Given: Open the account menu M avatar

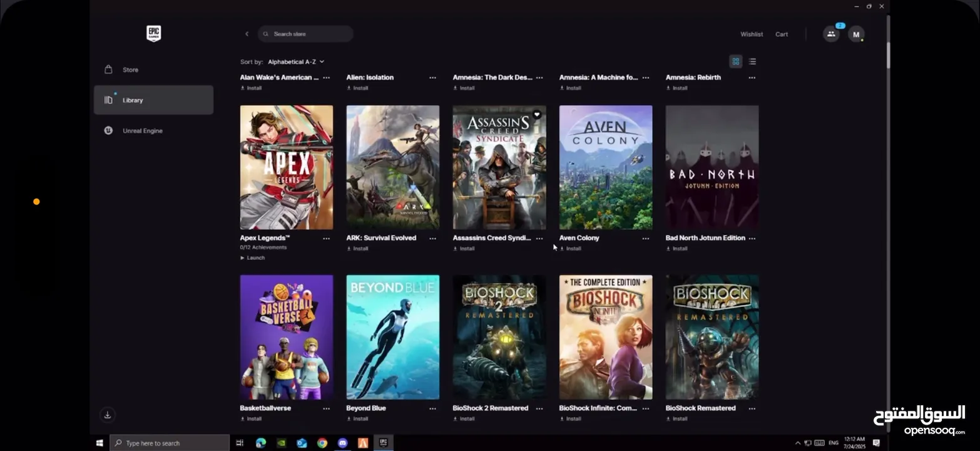Looking at the screenshot, I should tap(856, 34).
